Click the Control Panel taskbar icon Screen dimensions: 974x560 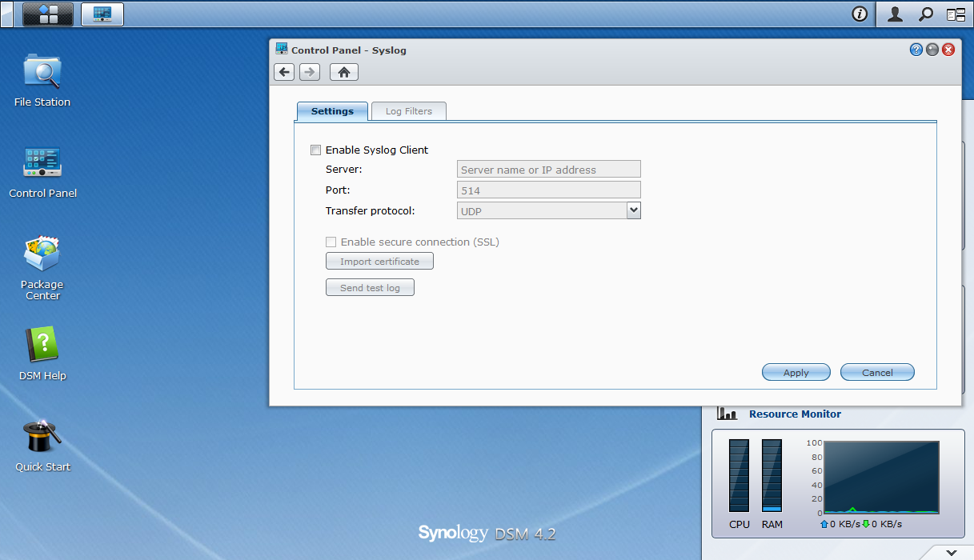coord(102,14)
